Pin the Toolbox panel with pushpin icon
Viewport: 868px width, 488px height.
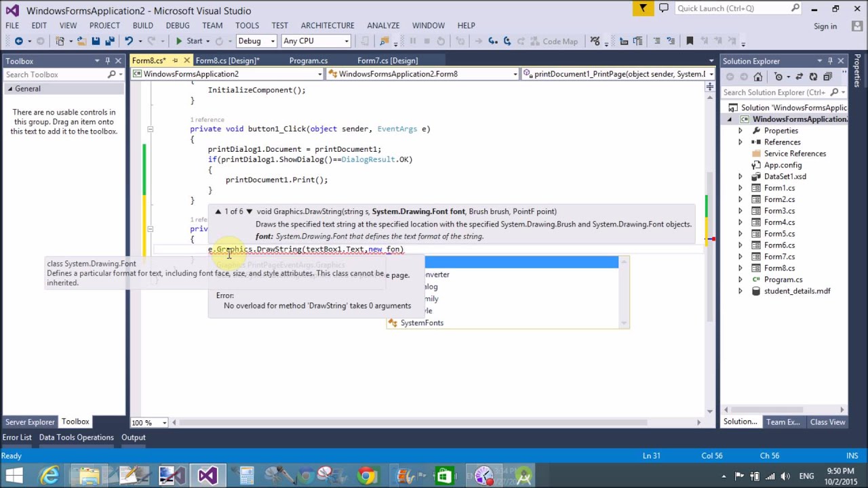pyautogui.click(x=107, y=61)
